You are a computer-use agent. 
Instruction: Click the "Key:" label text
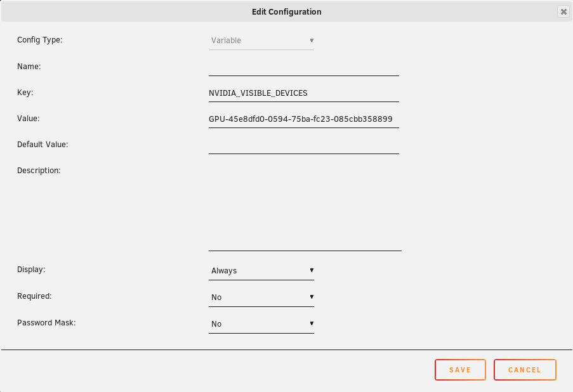[25, 93]
